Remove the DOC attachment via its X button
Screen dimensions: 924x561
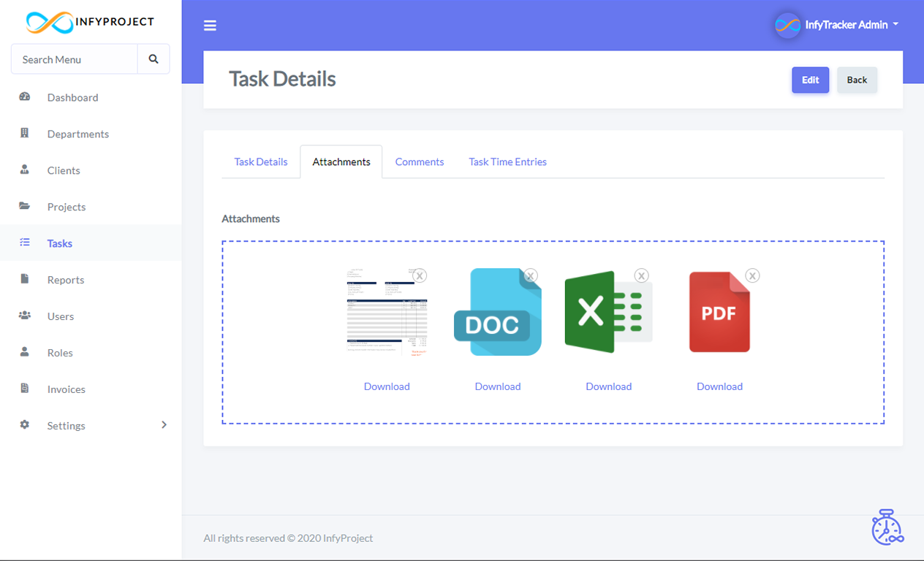point(530,275)
